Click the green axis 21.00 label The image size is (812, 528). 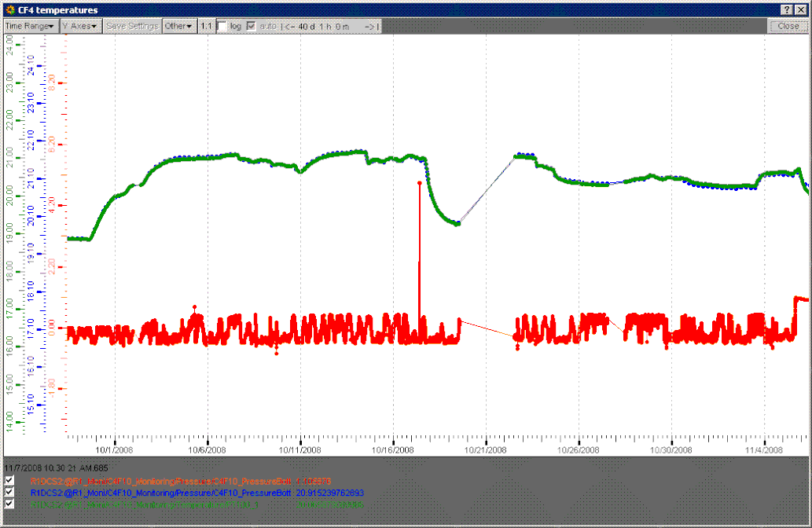tap(10, 158)
